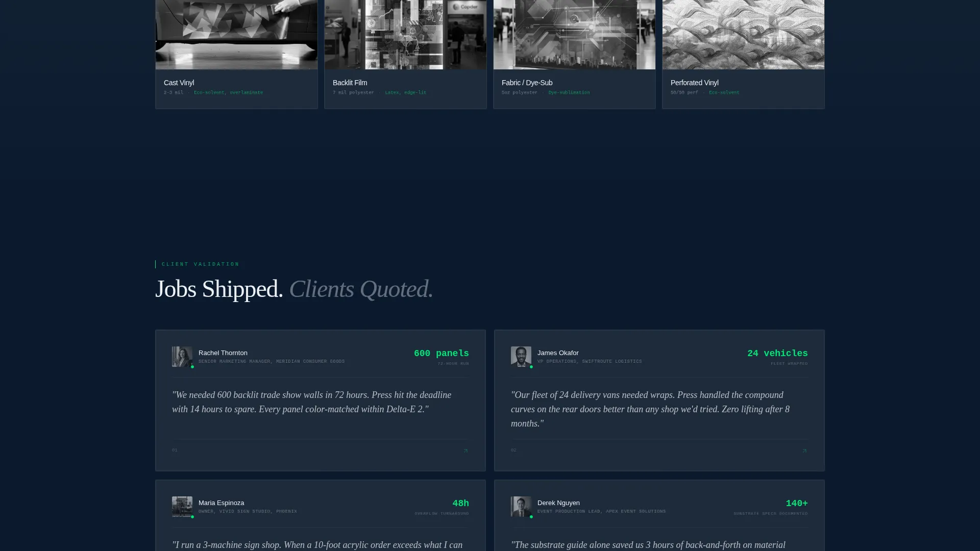Open the arrow icon on Rachel Thornton's card
The image size is (980, 551).
click(x=465, y=450)
